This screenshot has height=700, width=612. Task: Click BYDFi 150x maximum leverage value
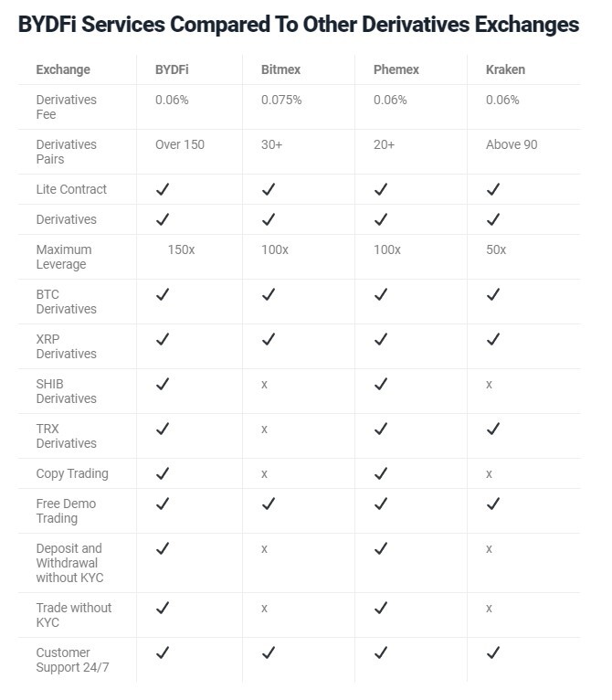click(181, 249)
